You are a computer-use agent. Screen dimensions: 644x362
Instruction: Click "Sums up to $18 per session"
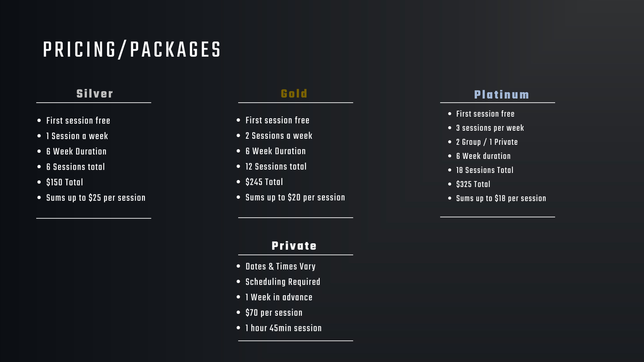pyautogui.click(x=501, y=198)
